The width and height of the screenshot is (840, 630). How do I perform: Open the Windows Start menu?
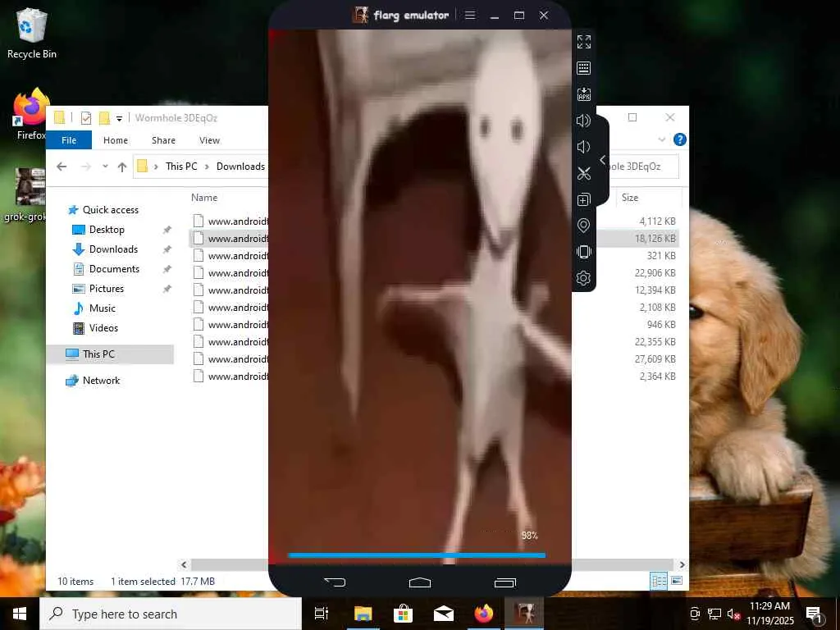pyautogui.click(x=20, y=614)
